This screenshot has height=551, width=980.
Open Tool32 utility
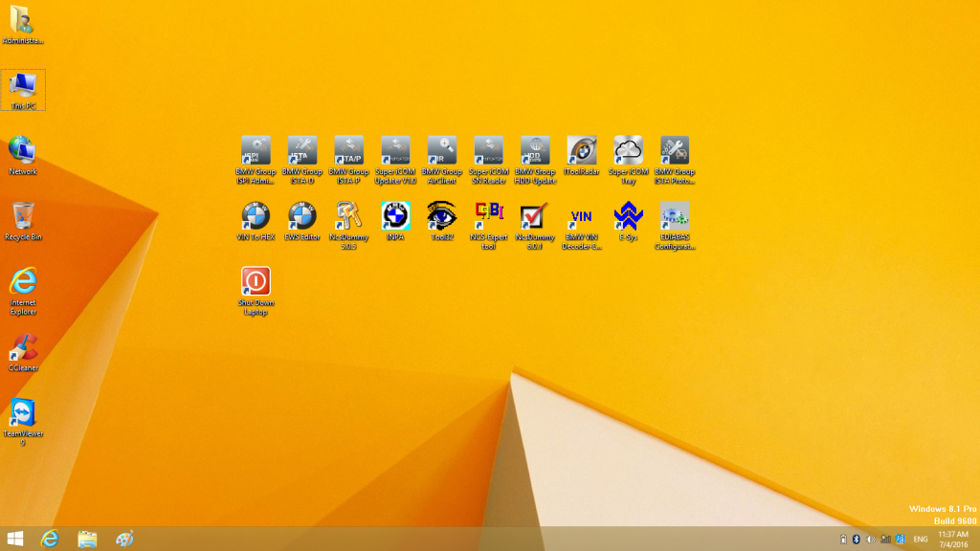point(441,215)
